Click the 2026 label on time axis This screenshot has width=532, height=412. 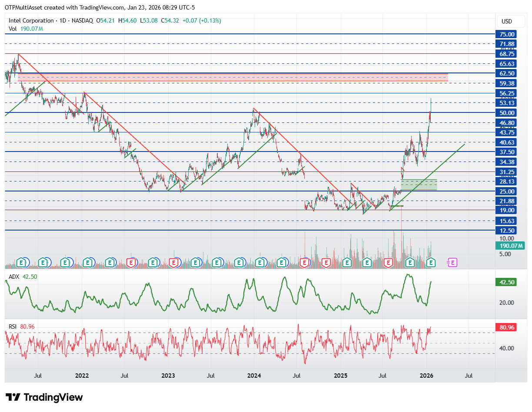tap(426, 375)
